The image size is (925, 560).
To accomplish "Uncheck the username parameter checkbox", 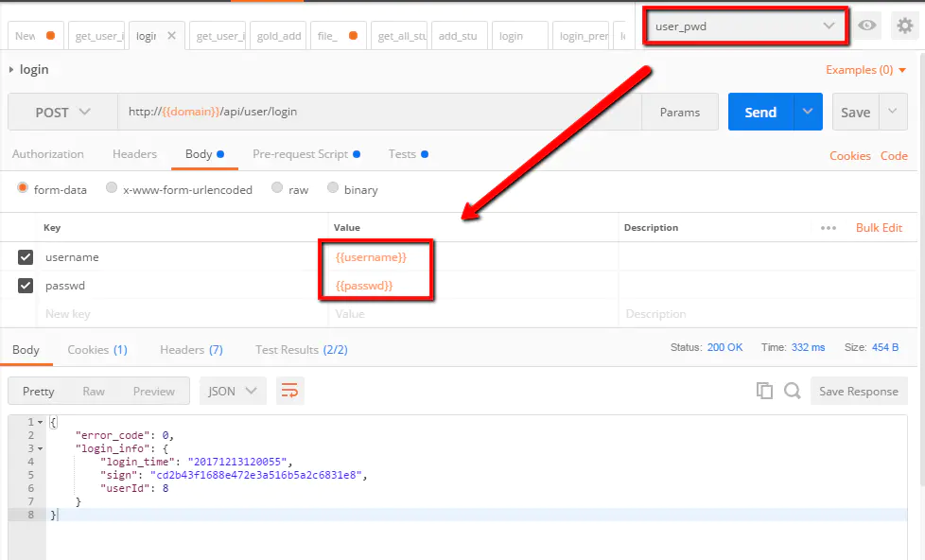I will (26, 257).
